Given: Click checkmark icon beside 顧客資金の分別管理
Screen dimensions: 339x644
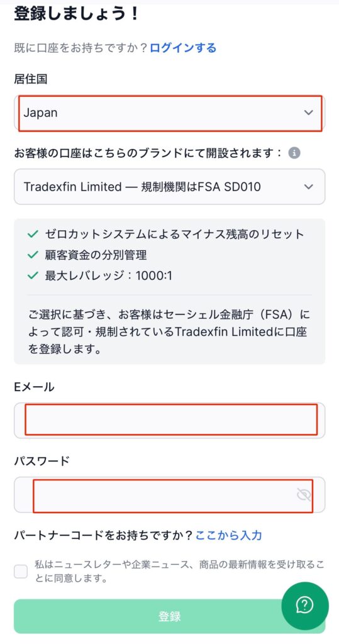Looking at the screenshot, I should (33, 255).
